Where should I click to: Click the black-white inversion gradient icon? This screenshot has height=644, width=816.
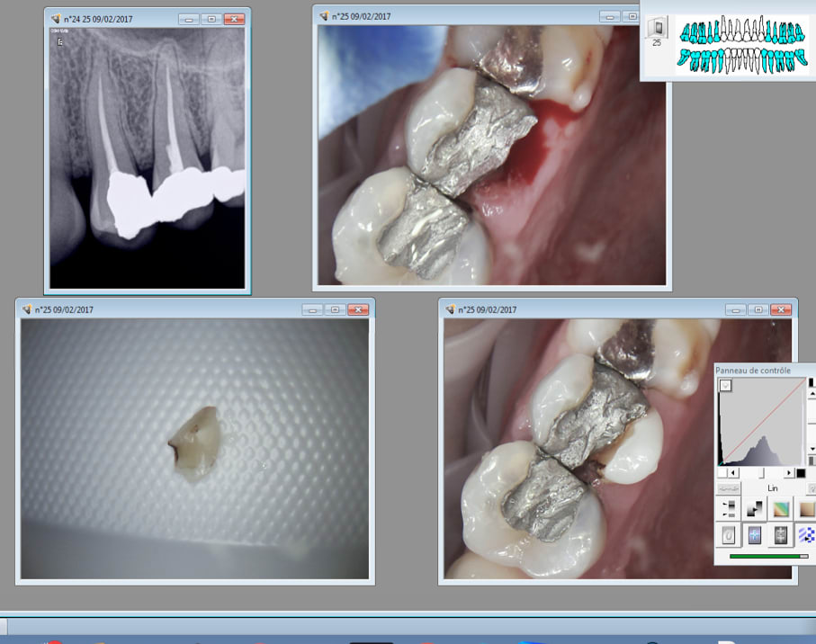[x=756, y=509]
